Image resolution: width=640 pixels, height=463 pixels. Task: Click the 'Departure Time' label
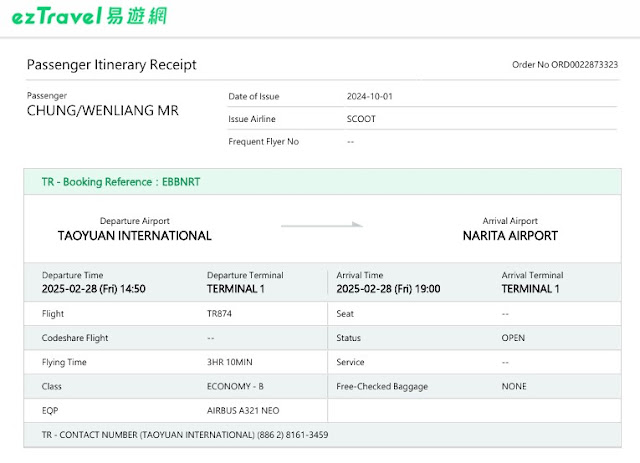tap(72, 275)
